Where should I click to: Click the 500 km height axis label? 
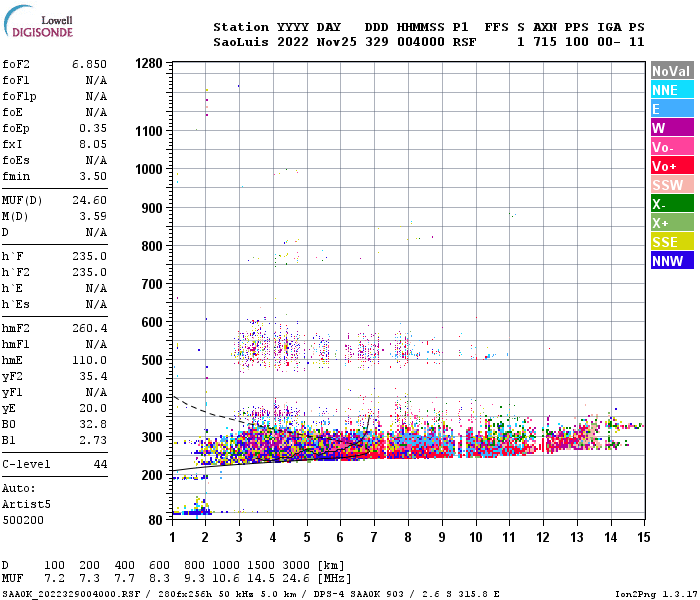[x=152, y=360]
